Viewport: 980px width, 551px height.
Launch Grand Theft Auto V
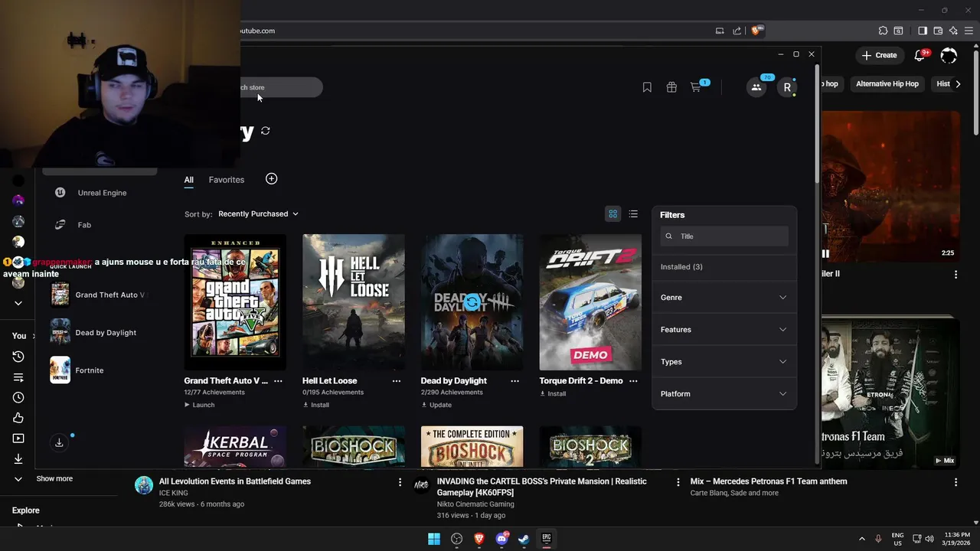click(199, 405)
